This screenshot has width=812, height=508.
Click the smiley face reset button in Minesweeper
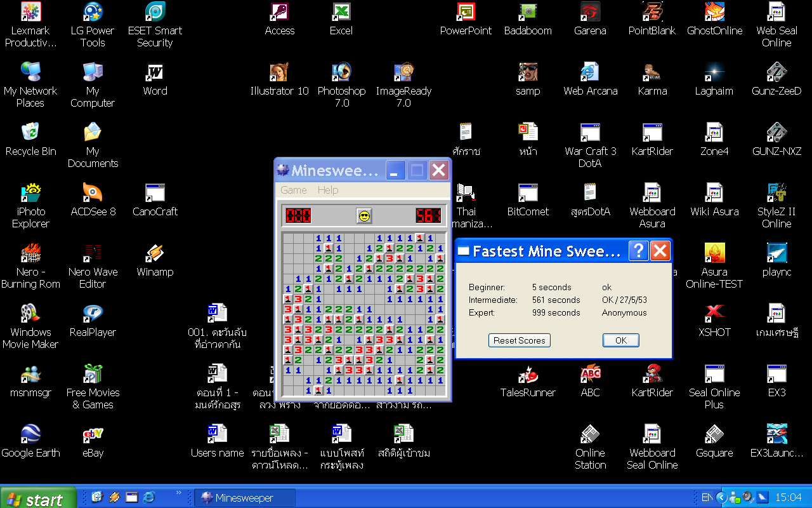click(x=364, y=216)
